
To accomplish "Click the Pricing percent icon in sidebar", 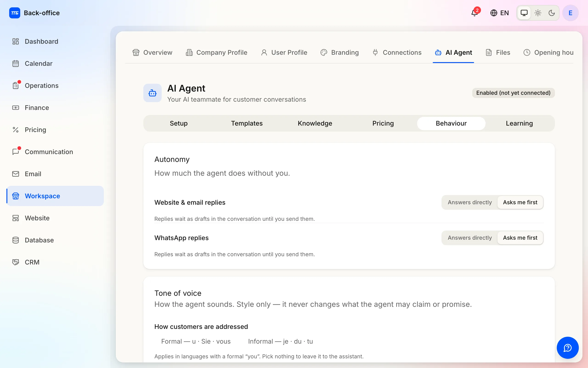I will (16, 130).
